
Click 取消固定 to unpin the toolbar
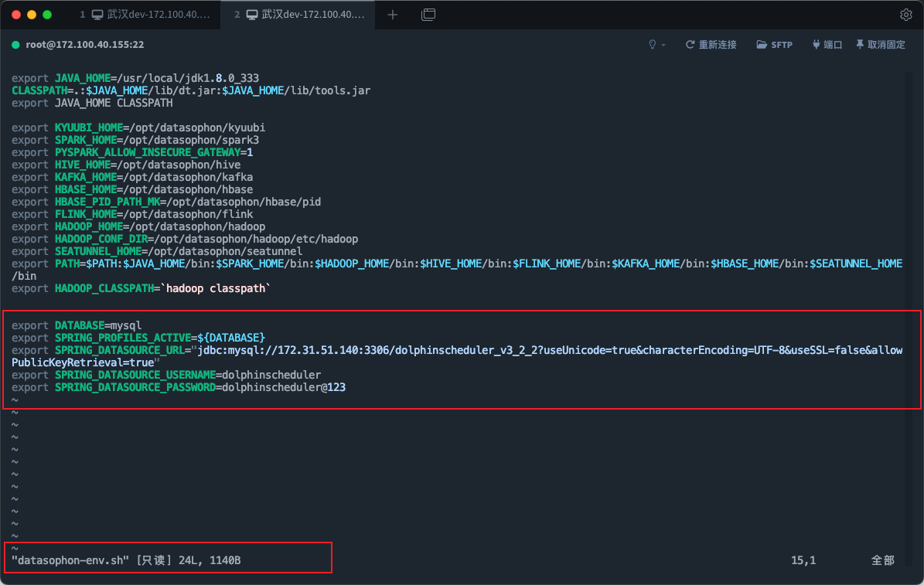pyautogui.click(x=880, y=45)
